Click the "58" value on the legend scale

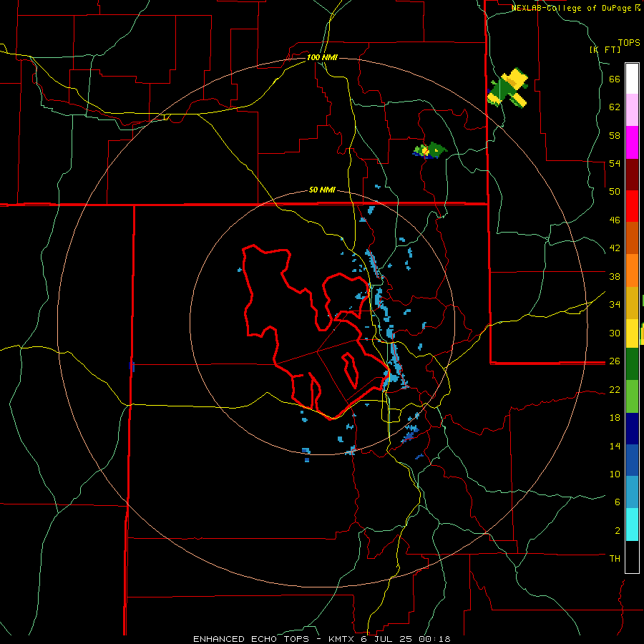pos(615,135)
